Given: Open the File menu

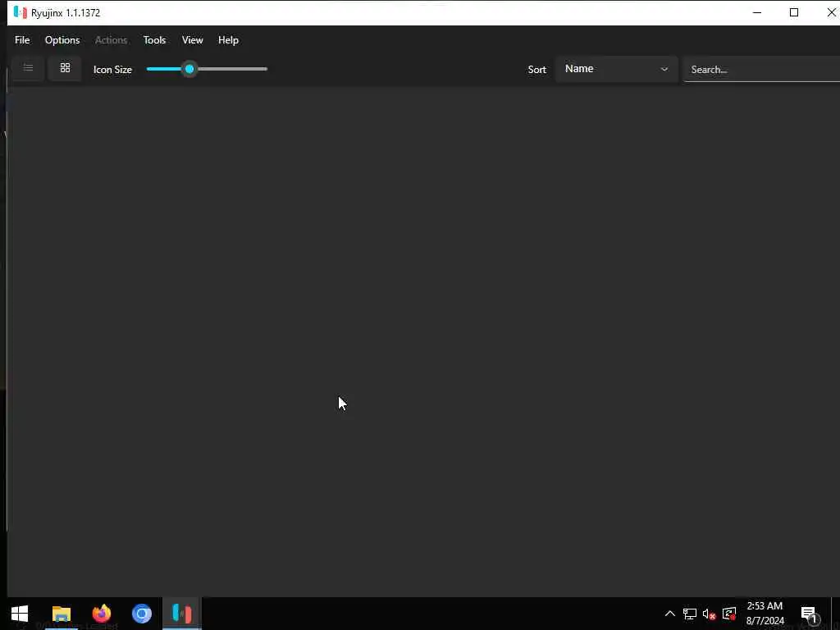Looking at the screenshot, I should [22, 40].
